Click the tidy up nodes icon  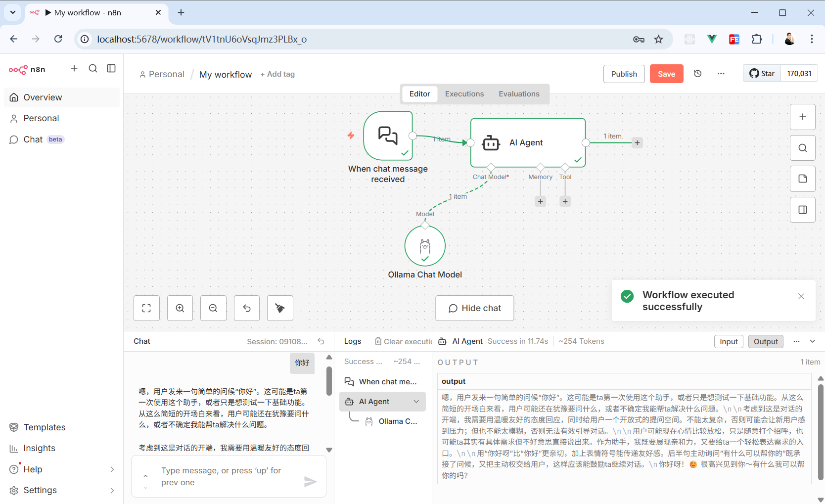pos(280,308)
